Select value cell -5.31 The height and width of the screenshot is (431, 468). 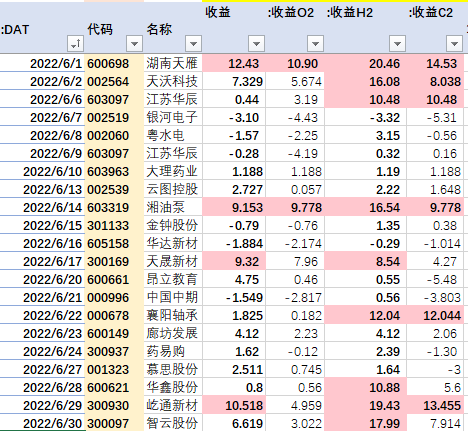(435, 117)
